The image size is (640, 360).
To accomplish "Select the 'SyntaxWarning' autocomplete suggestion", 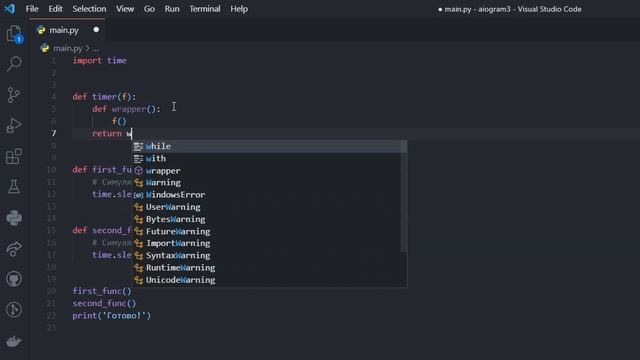I will [x=267, y=256].
